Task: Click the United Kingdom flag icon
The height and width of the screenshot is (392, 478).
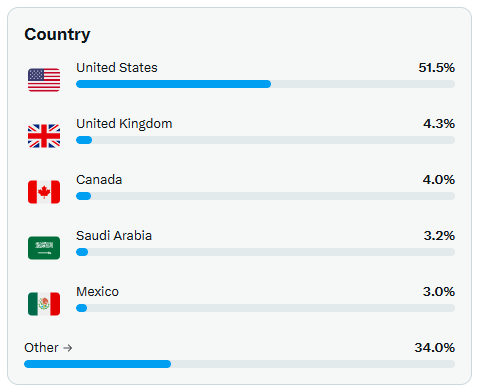Action: (44, 136)
